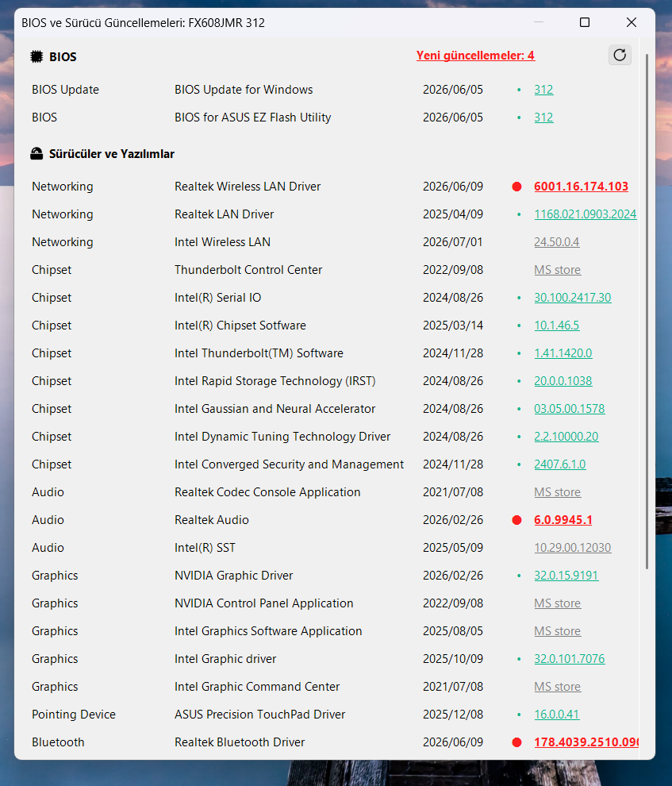Screen dimensions: 672x786
Task: Download Realtek Wireless LAN driver 6001.16.174.103
Action: click(x=581, y=187)
